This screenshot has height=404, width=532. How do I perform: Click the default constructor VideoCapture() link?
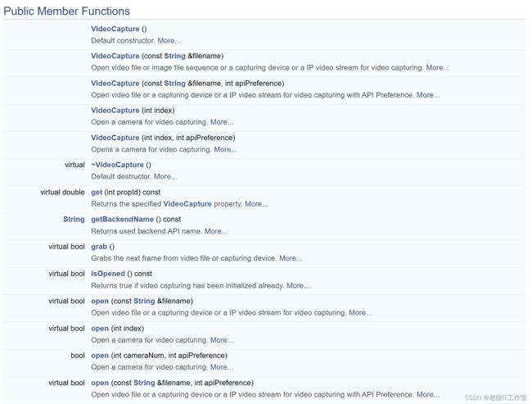(115, 29)
